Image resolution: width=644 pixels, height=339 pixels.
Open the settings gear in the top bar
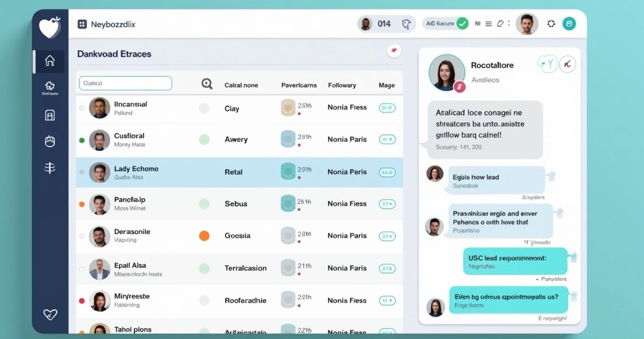[551, 23]
